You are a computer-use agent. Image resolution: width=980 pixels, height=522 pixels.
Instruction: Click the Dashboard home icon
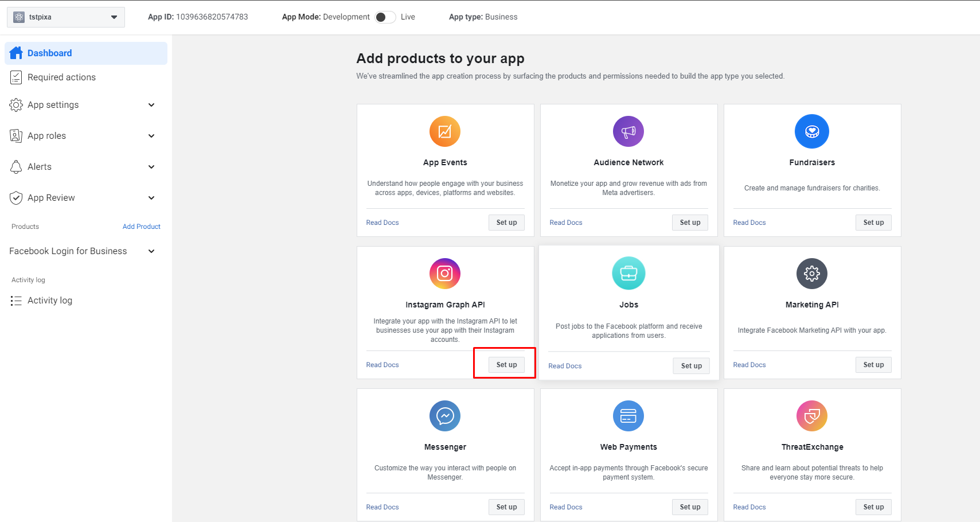click(16, 53)
